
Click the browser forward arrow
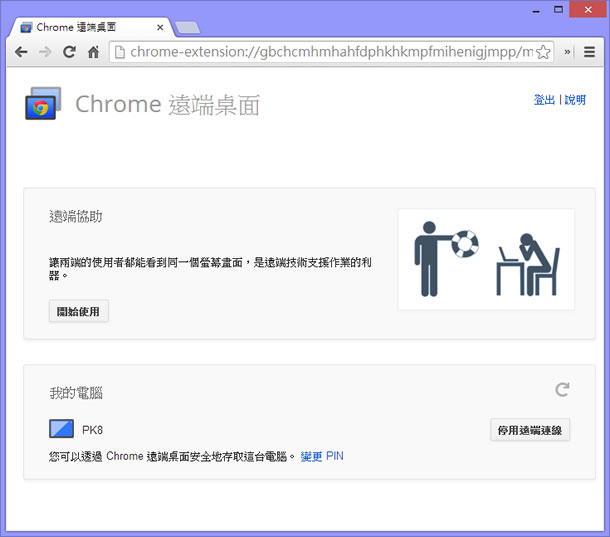point(45,51)
